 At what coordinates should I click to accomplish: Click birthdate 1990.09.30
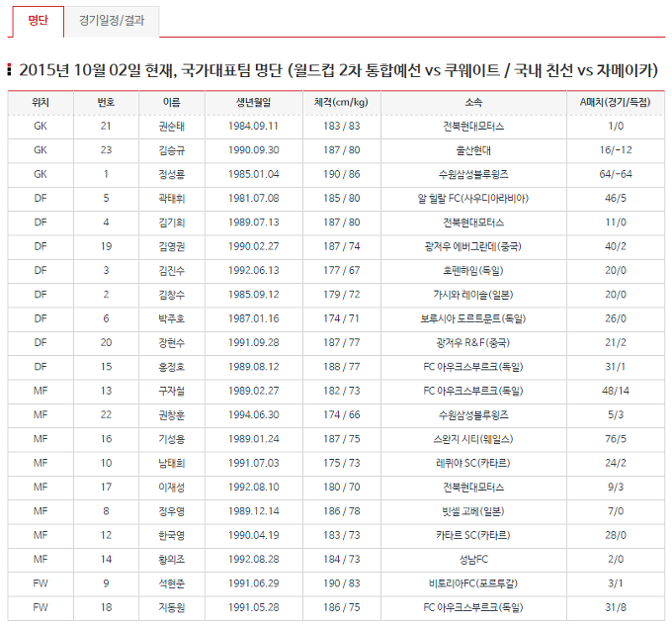pyautogui.click(x=254, y=150)
